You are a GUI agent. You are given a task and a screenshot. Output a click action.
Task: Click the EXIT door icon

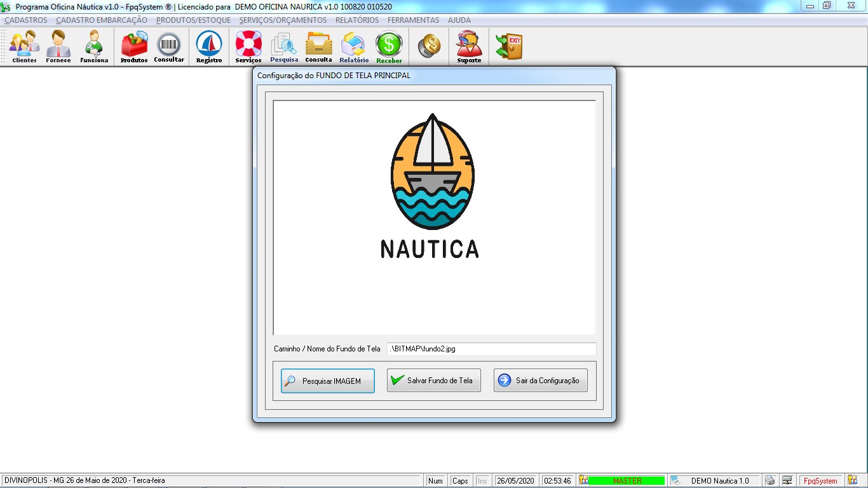[509, 46]
